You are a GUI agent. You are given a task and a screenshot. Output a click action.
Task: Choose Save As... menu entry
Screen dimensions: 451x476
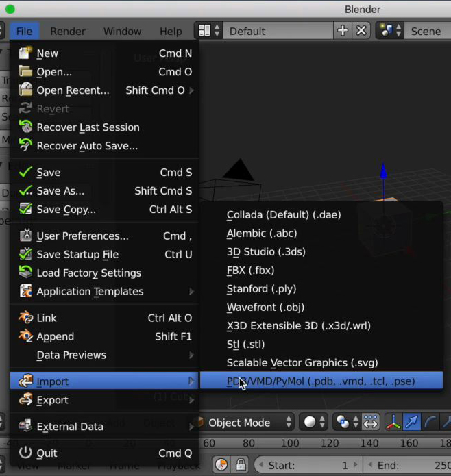click(x=104, y=190)
